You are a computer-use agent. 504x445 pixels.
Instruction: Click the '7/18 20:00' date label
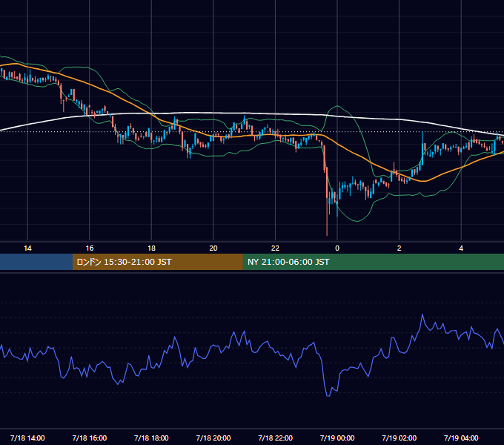(213, 438)
